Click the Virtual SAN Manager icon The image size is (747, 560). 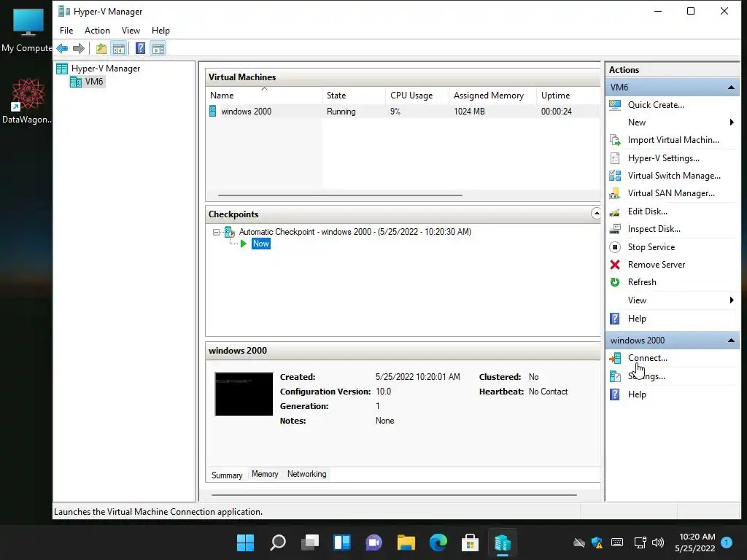[x=615, y=193]
